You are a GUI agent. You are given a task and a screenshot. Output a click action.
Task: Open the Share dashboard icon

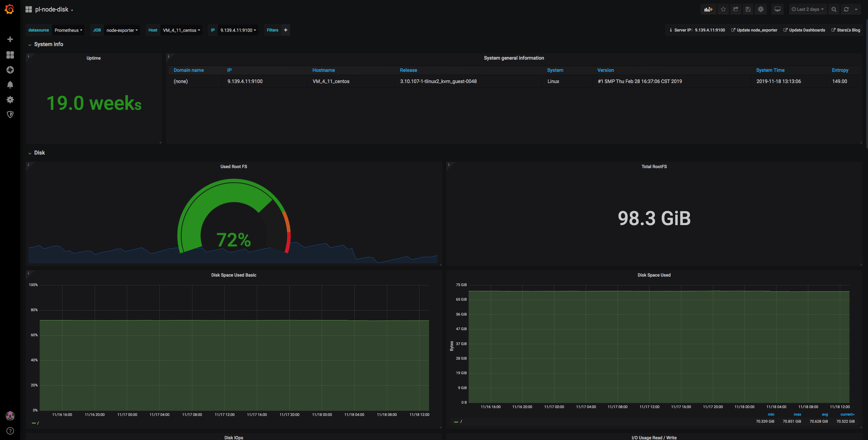[735, 9]
